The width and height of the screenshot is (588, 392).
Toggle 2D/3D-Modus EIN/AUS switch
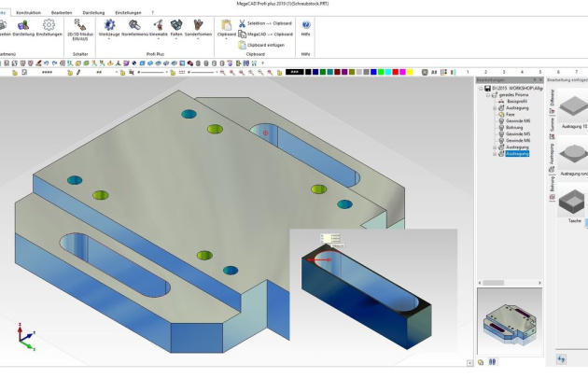80,27
